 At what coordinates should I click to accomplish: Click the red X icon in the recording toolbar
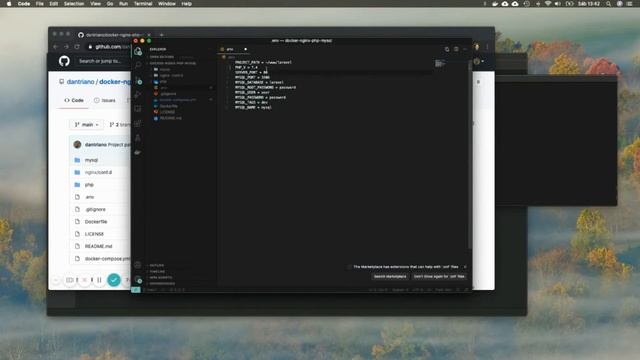click(84, 280)
